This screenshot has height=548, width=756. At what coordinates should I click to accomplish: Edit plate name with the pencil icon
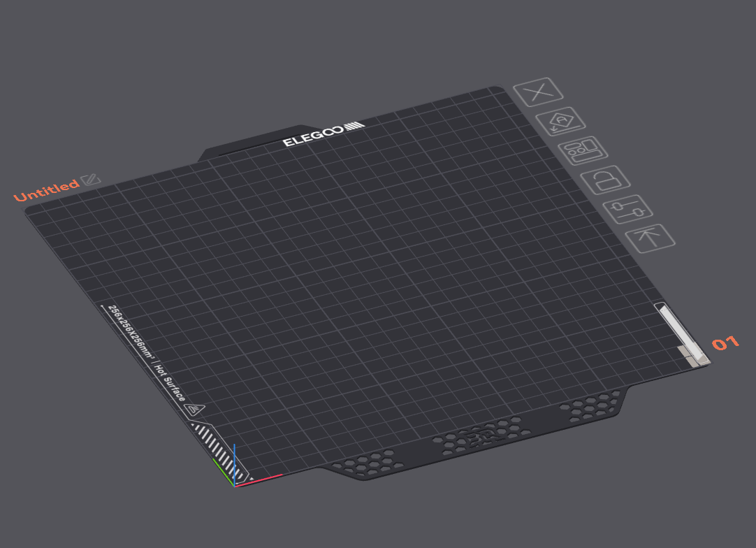[x=91, y=180]
